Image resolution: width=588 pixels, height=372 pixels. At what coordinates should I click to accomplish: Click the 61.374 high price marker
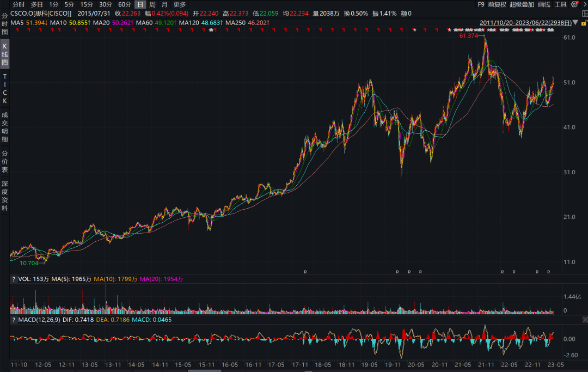(x=469, y=35)
